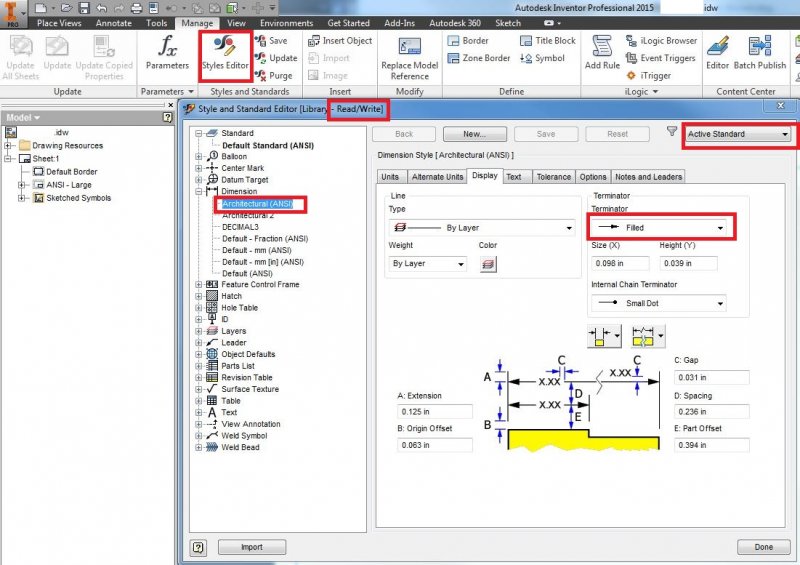Expand the Layers style node

tap(198, 331)
